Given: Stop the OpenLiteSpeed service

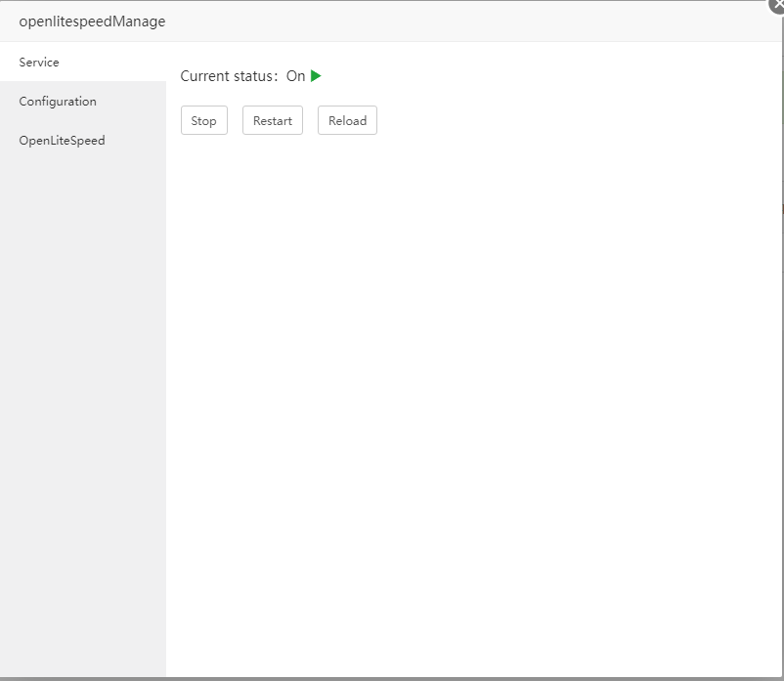Looking at the screenshot, I should 204,120.
